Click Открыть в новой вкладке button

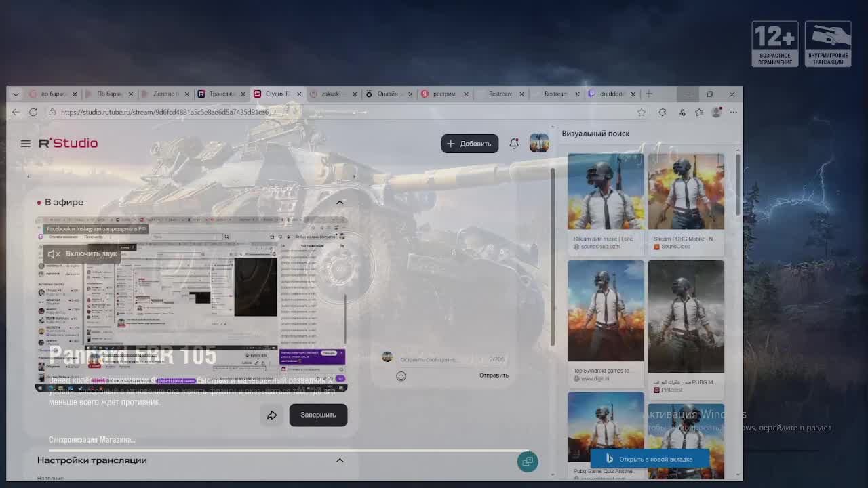click(650, 459)
